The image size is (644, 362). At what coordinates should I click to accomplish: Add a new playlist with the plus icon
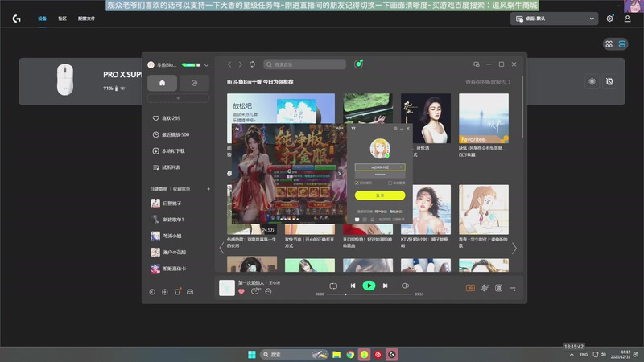click(x=208, y=189)
